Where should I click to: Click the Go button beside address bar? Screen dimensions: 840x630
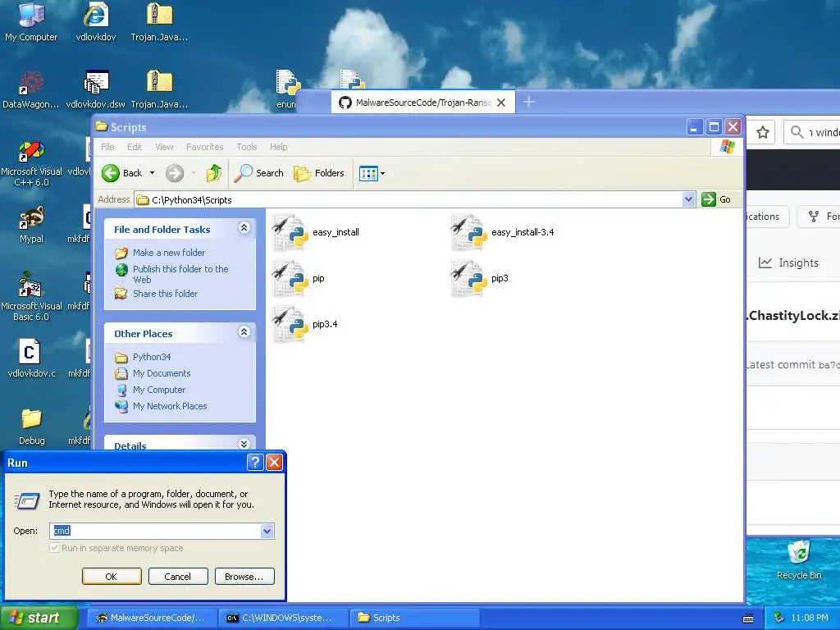click(716, 199)
